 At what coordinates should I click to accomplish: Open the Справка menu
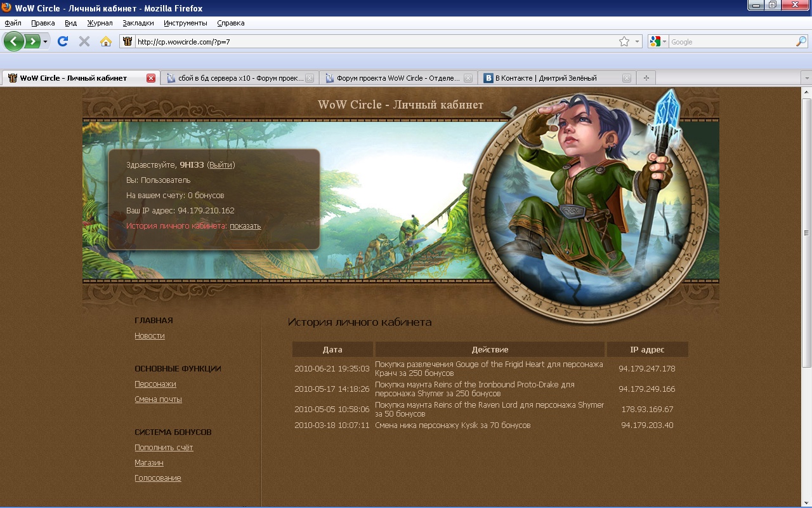pyautogui.click(x=230, y=23)
